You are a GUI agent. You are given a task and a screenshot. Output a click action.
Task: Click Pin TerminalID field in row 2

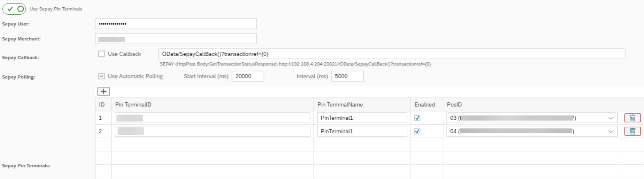click(212, 131)
